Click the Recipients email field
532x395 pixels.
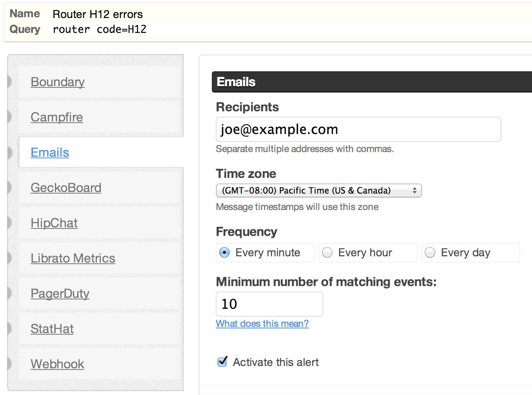click(x=358, y=129)
